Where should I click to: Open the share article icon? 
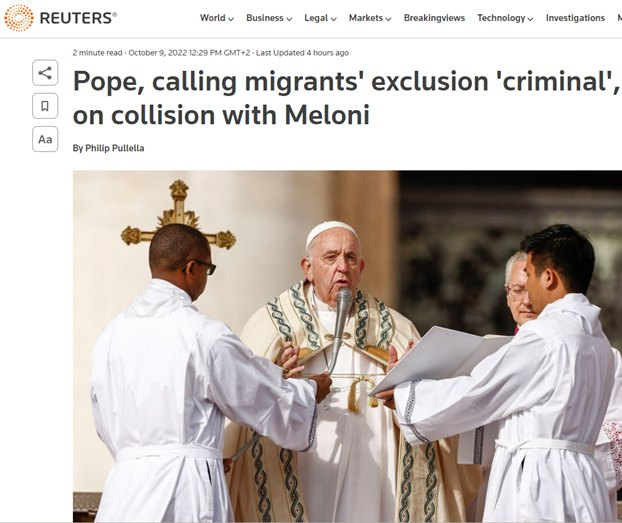[45, 73]
